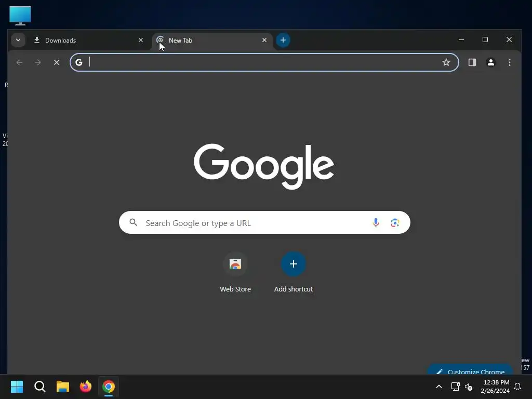This screenshot has height=399, width=532.
Task: Open the notifications bell
Action: 518,387
